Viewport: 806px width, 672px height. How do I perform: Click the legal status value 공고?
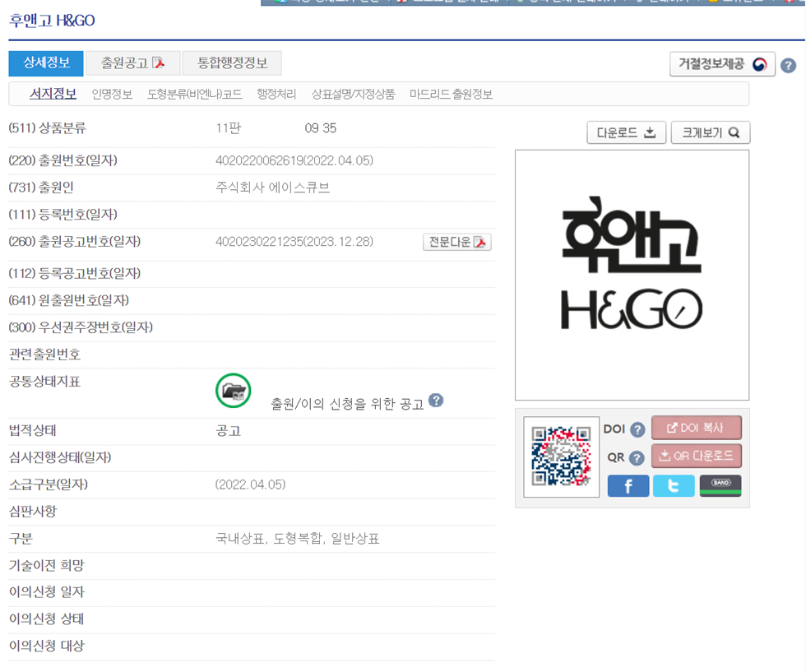pos(229,430)
